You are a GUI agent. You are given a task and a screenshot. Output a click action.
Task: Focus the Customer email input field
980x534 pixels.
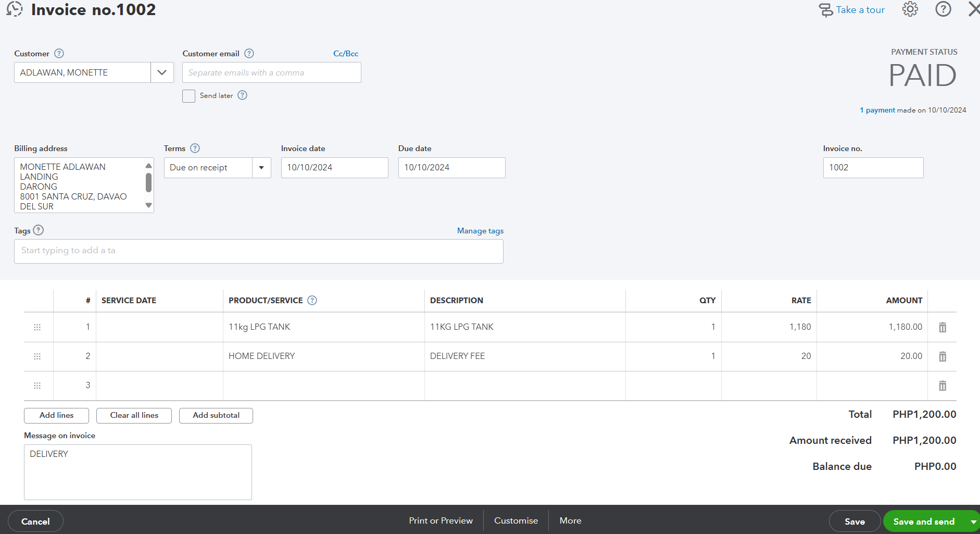pyautogui.click(x=271, y=72)
